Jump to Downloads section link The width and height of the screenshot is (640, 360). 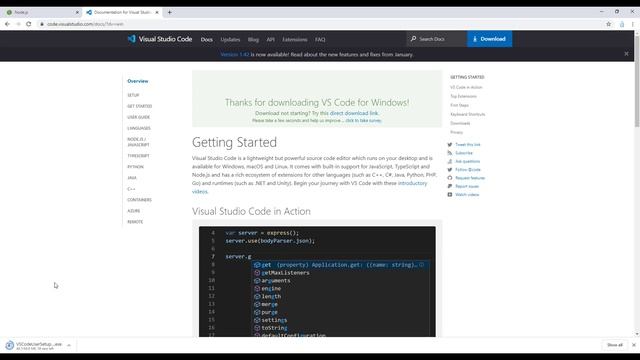click(460, 123)
